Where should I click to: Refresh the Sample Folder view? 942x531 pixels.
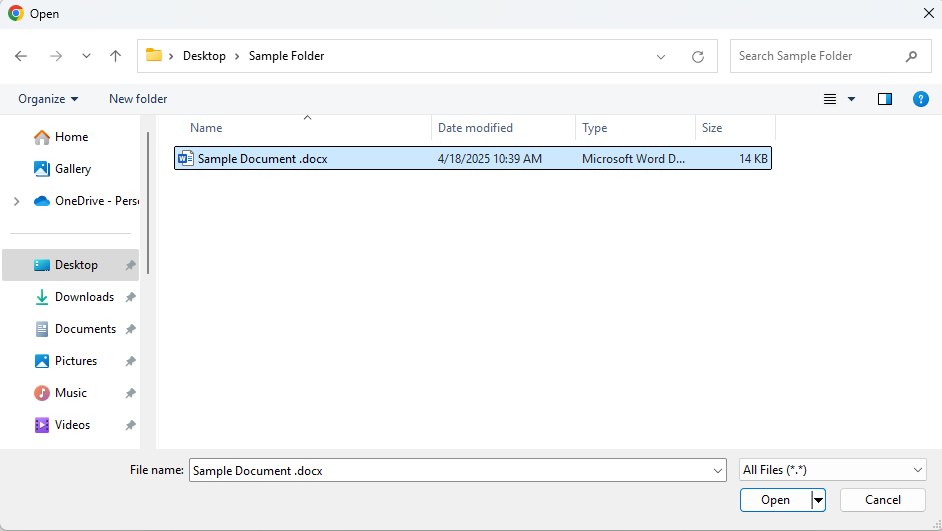698,57
